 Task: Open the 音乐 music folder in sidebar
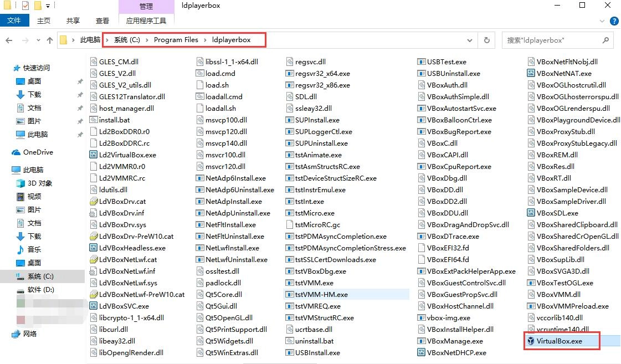pyautogui.click(x=28, y=249)
